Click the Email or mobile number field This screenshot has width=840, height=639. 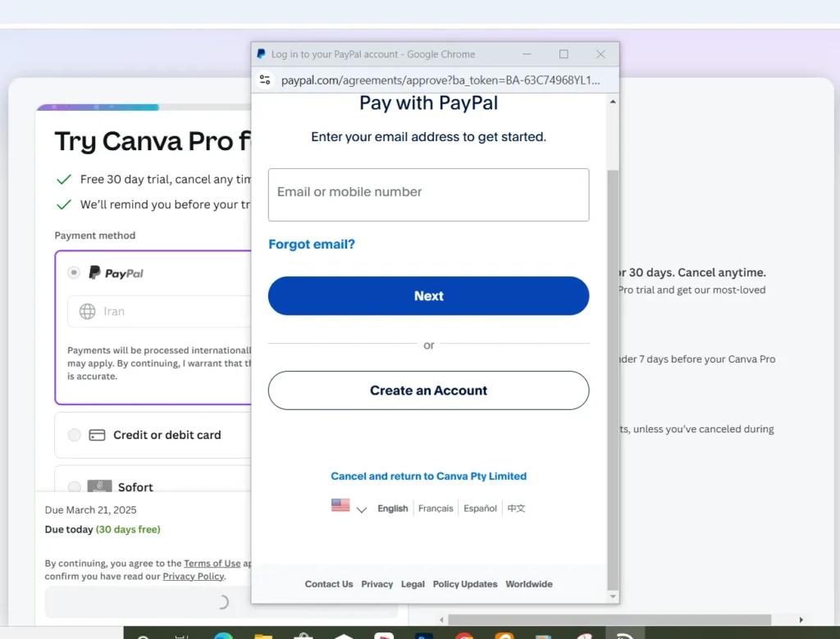pos(428,195)
